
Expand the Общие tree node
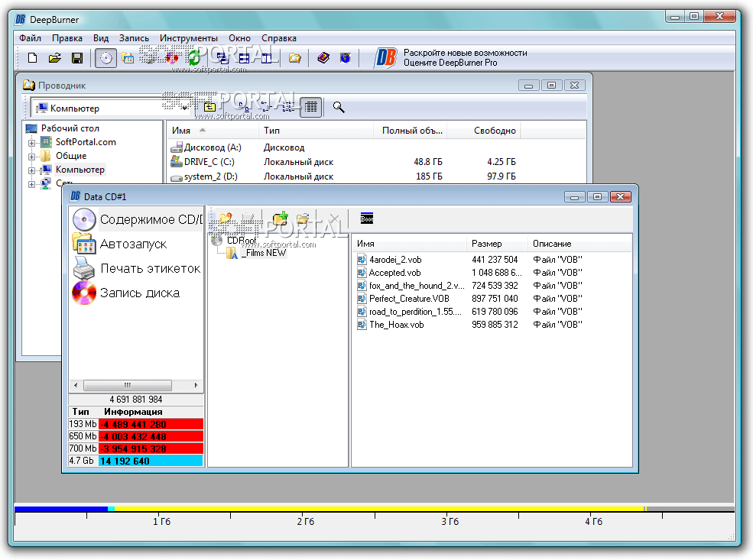tap(32, 156)
